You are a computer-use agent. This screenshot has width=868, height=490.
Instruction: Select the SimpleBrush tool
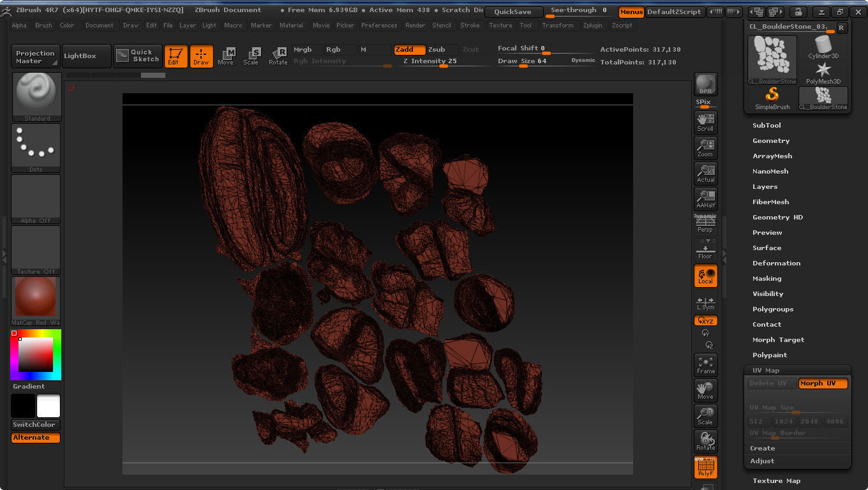point(772,98)
